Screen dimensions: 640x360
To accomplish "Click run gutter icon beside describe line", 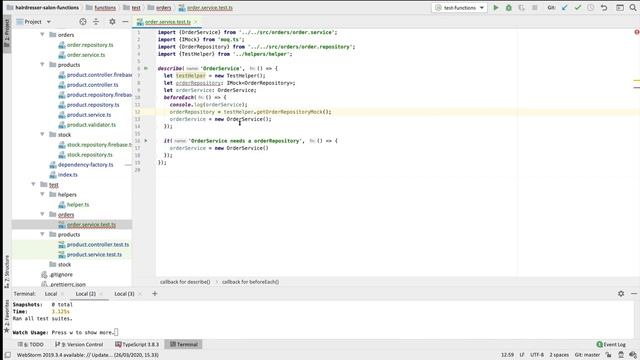I will pyautogui.click(x=146, y=68).
